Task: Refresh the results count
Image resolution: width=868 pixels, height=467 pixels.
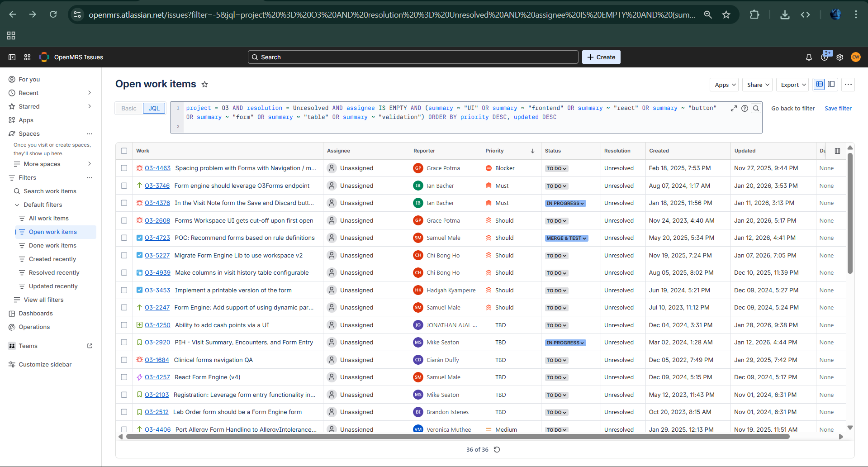Action: coord(497,449)
